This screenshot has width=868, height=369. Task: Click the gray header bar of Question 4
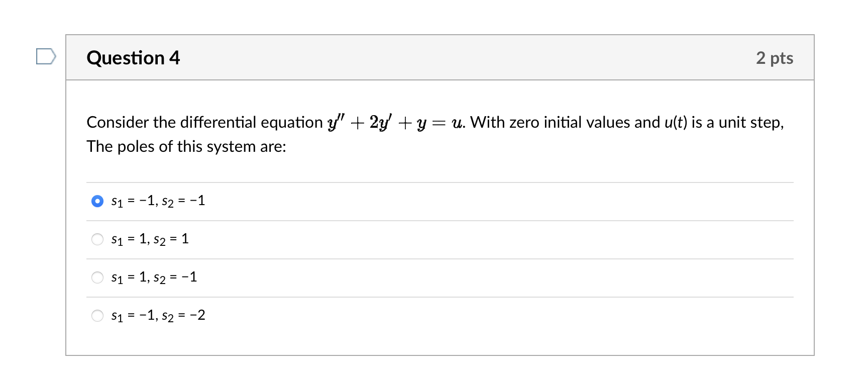[x=452, y=58]
